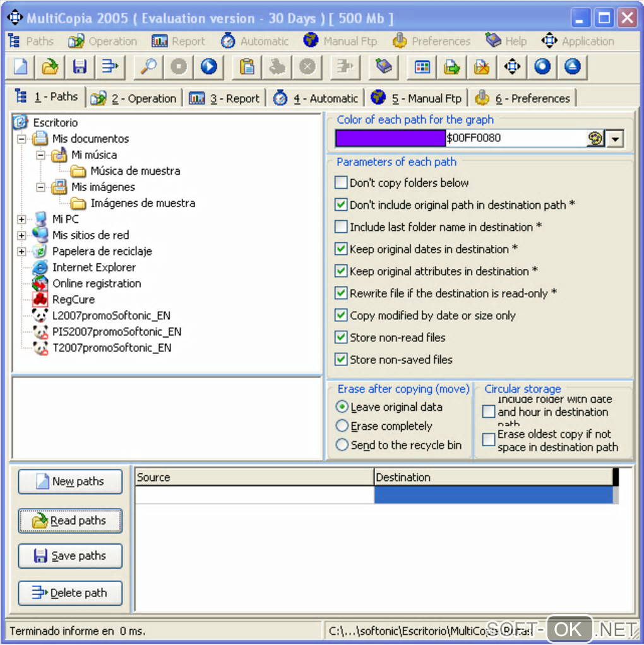Click the purple path color swatch
The height and width of the screenshot is (645, 644).
coord(391,138)
